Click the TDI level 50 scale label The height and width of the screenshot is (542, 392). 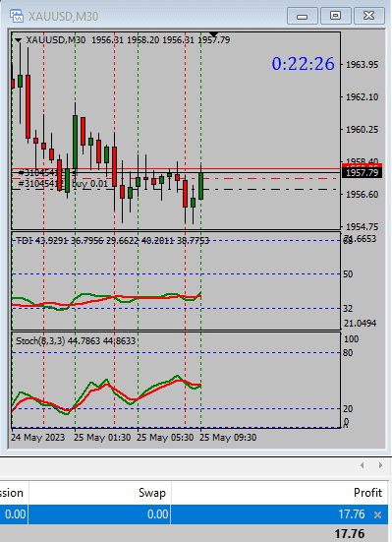point(348,274)
